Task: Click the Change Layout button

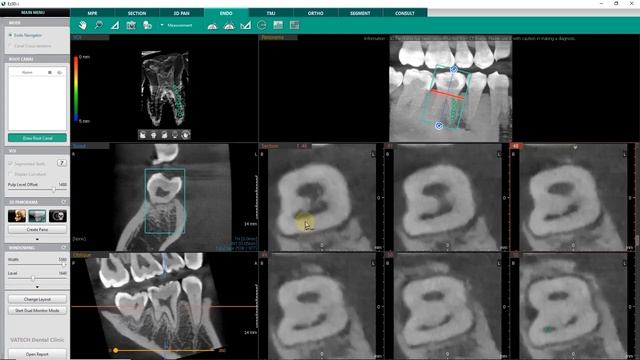Action: point(37,300)
